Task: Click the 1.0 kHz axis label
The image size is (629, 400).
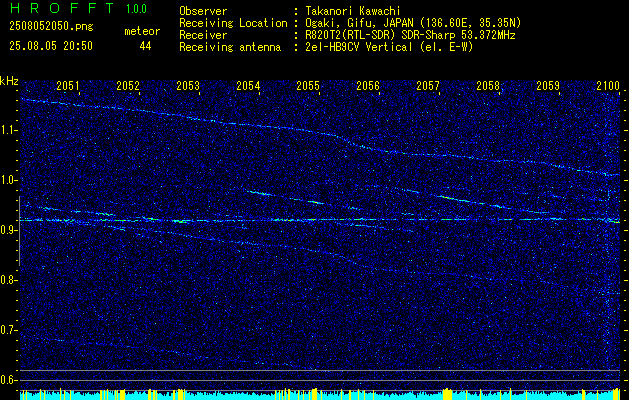Action: point(9,181)
